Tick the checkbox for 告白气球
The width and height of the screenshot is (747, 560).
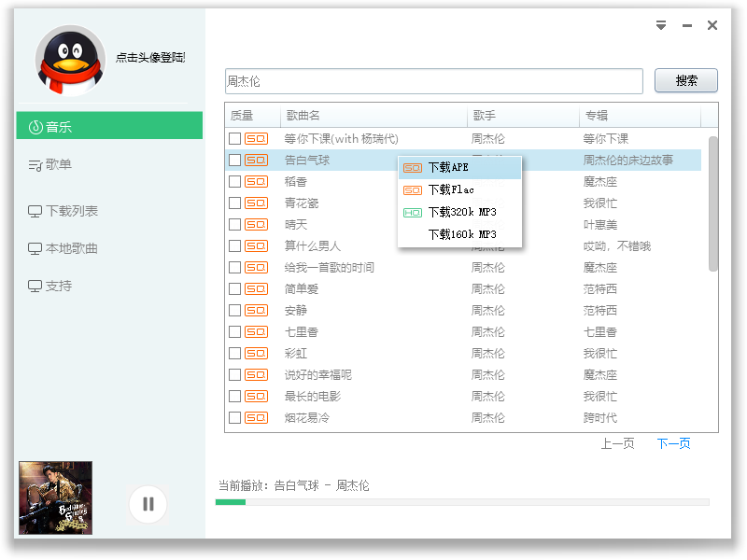pos(235,160)
